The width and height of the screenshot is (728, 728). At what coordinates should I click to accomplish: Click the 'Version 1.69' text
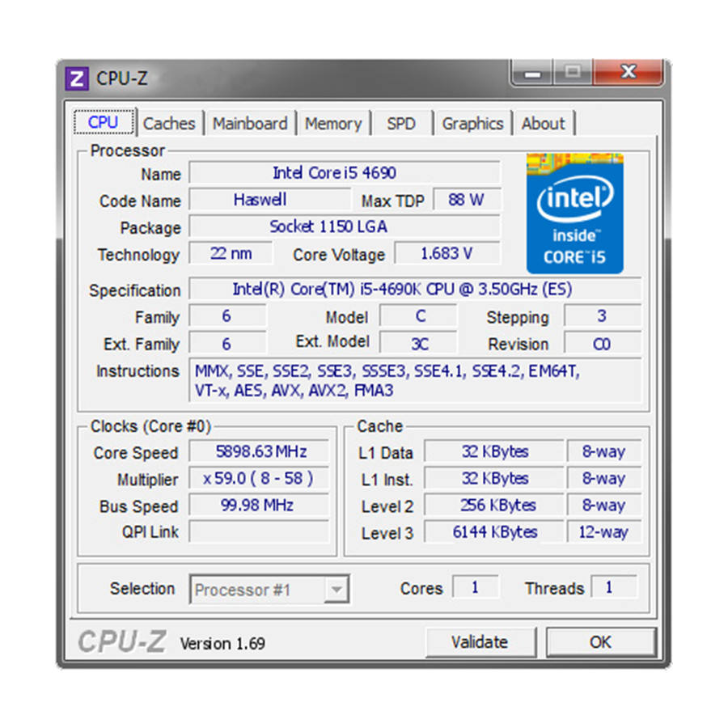(222, 644)
